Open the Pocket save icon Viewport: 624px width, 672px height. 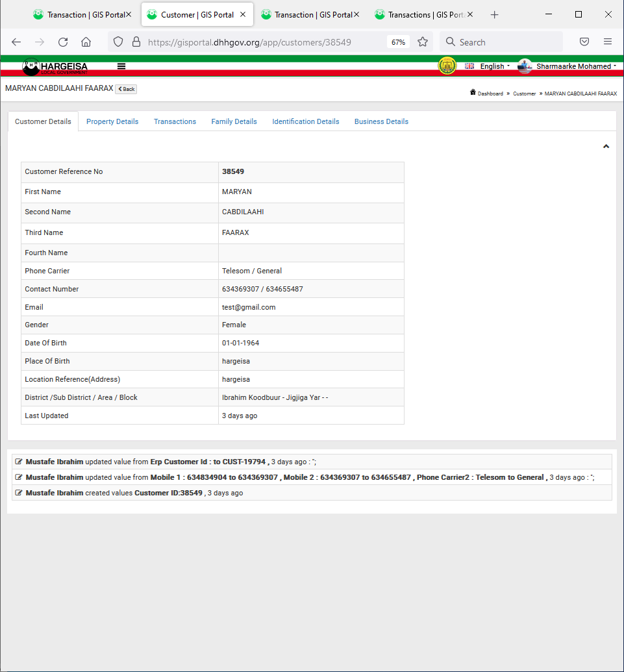pyautogui.click(x=584, y=42)
